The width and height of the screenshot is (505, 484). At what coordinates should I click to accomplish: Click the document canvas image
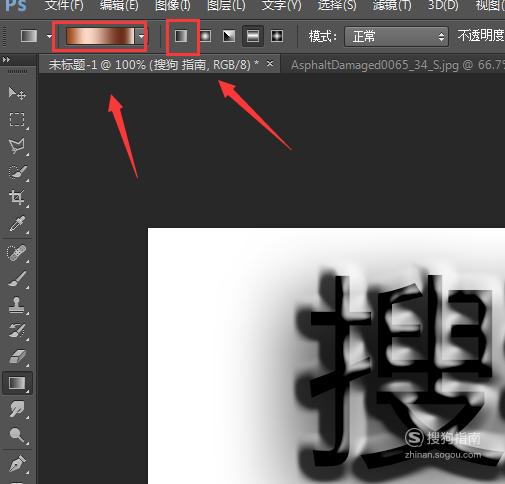click(326, 356)
